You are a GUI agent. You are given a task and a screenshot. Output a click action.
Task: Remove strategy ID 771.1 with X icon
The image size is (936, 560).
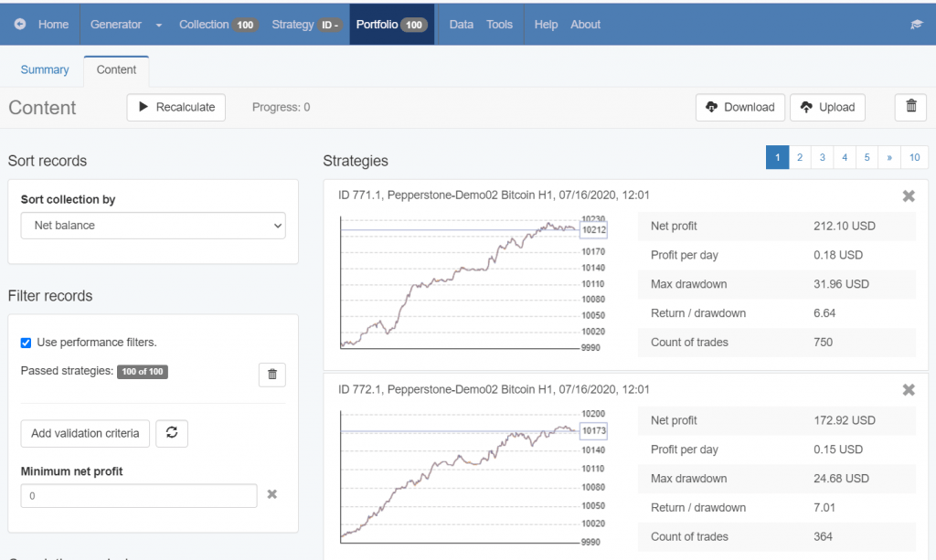[909, 196]
